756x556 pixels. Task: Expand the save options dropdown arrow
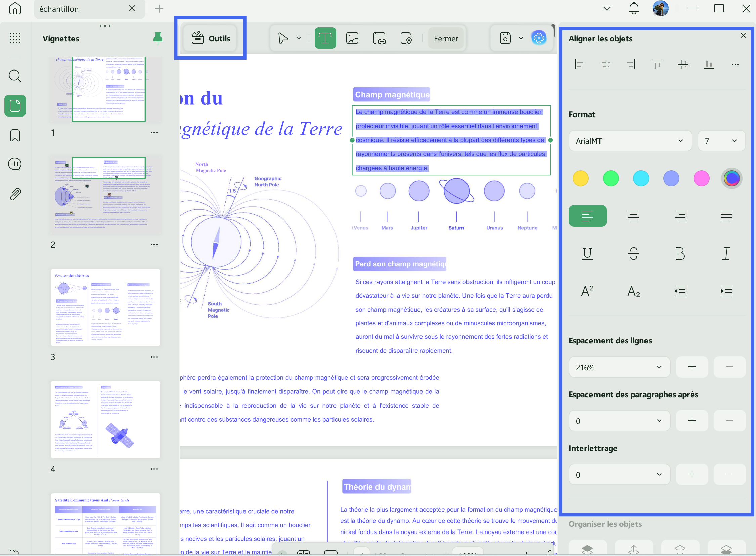click(521, 38)
